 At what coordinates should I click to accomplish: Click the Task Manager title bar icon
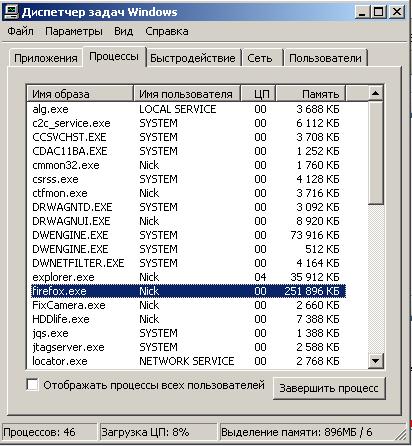[x=12, y=12]
